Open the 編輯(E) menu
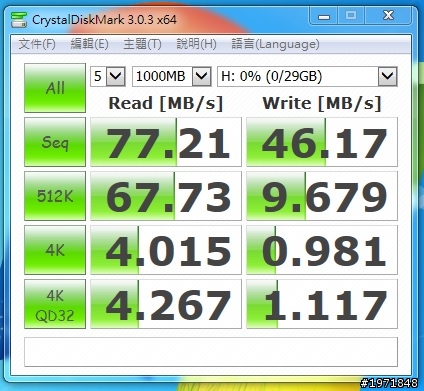424x391 pixels. click(89, 44)
